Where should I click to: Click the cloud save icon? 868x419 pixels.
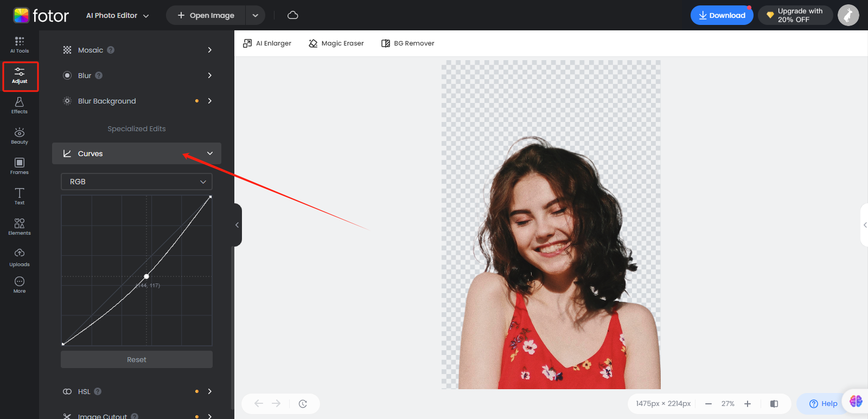(x=293, y=15)
